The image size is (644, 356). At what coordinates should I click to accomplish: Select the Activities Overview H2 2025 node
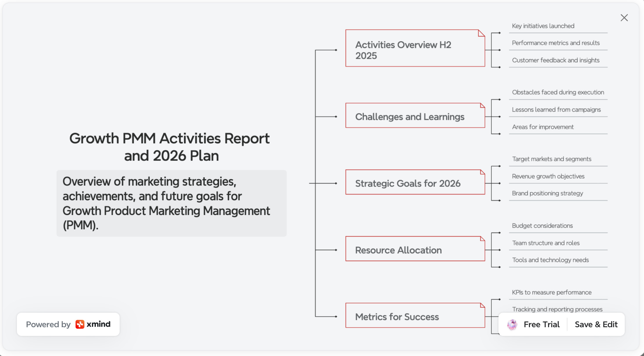pos(415,49)
